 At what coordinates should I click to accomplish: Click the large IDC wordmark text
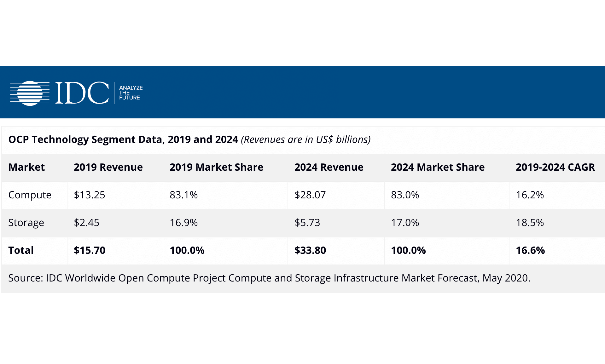click(82, 93)
